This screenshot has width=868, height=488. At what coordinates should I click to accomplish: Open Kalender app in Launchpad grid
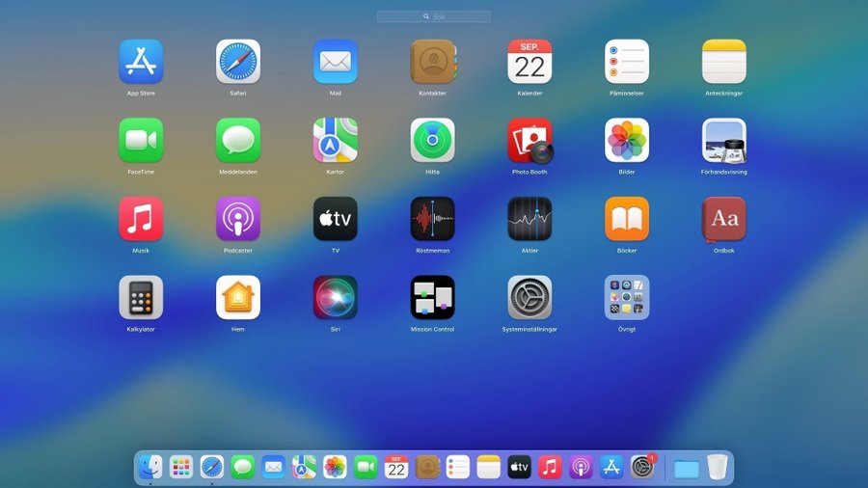click(x=529, y=62)
